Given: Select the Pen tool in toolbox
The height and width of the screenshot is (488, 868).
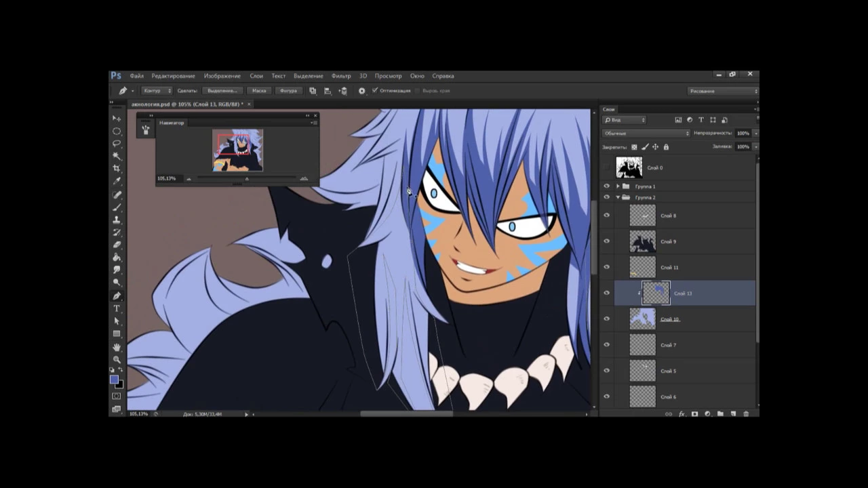Looking at the screenshot, I should point(117,296).
